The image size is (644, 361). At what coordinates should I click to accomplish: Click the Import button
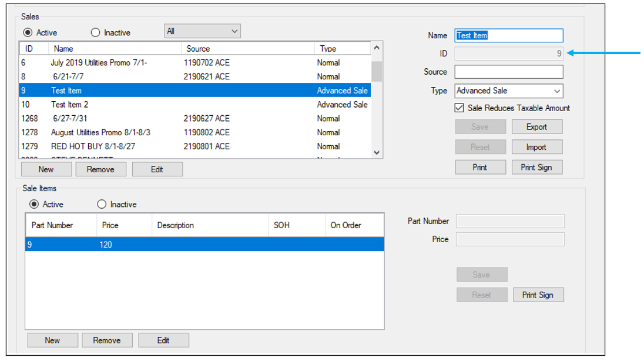[x=536, y=147]
